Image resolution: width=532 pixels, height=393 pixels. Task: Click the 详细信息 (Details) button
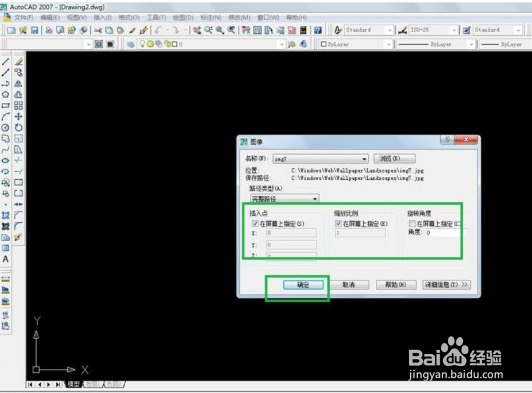coord(446,285)
